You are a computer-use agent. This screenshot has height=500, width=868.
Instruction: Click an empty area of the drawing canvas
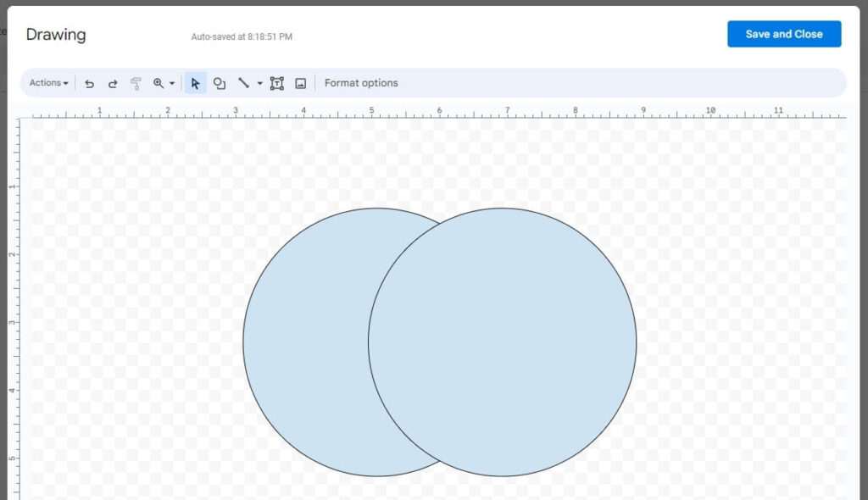(x=737, y=212)
